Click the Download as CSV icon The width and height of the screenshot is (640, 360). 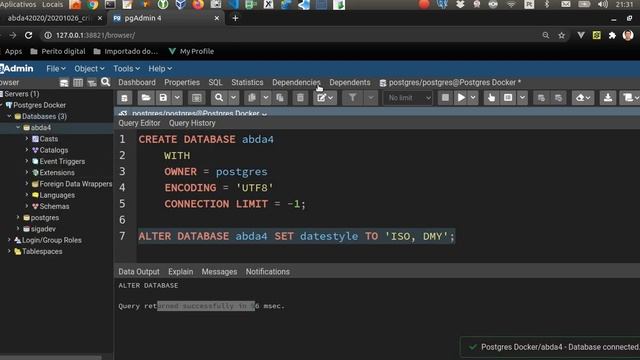point(608,98)
